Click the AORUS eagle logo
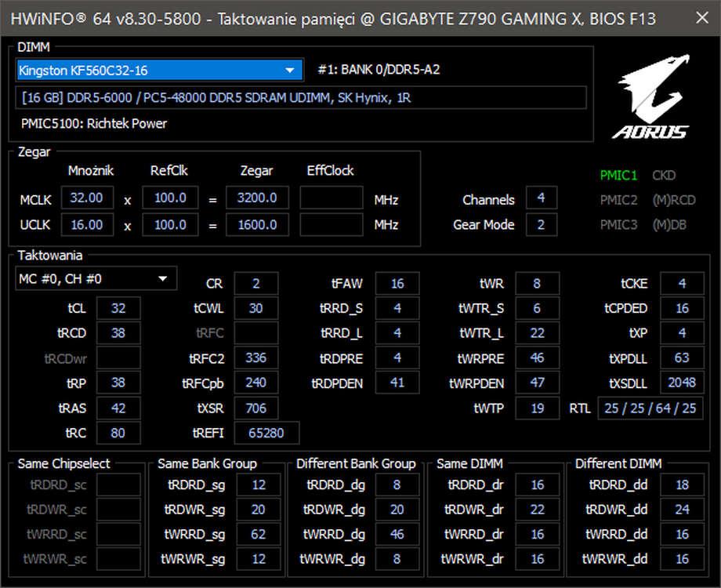 coord(652,98)
